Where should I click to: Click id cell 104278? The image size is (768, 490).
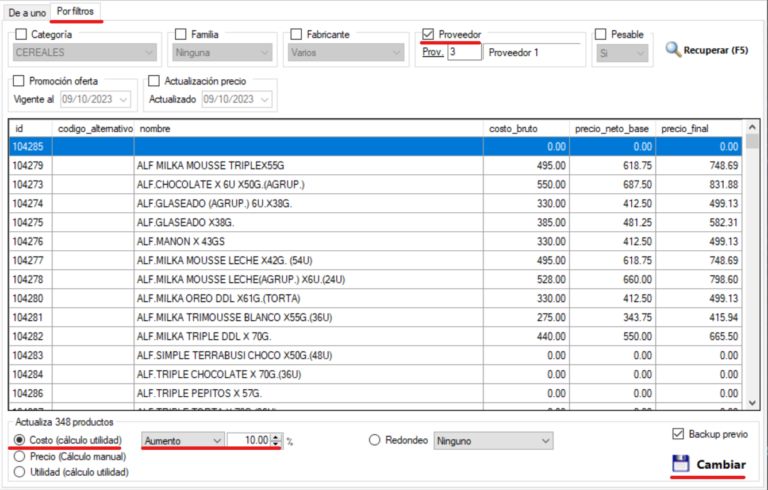[x=28, y=279]
